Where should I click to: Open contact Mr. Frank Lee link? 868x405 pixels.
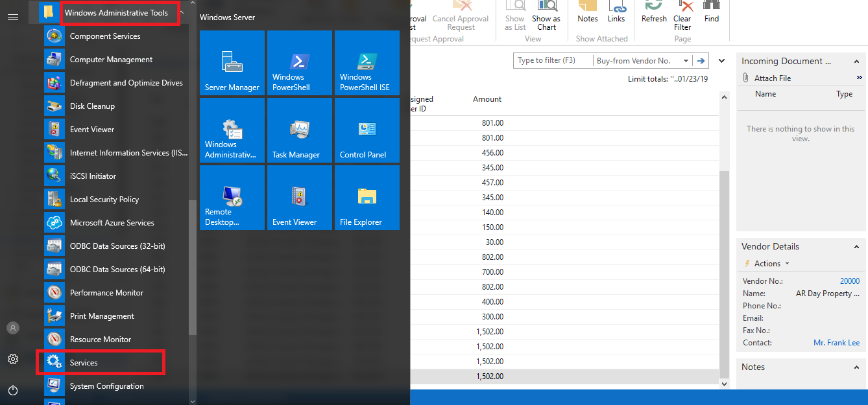[x=837, y=343]
